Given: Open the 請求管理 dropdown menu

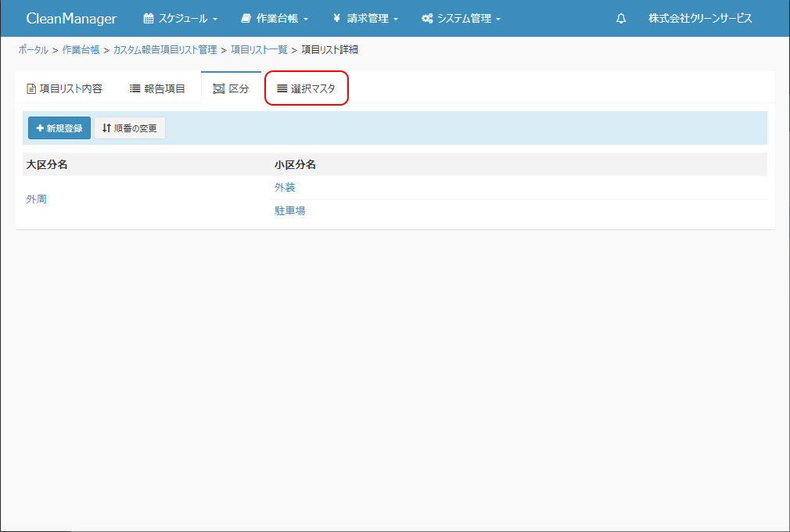Looking at the screenshot, I should tap(365, 19).
